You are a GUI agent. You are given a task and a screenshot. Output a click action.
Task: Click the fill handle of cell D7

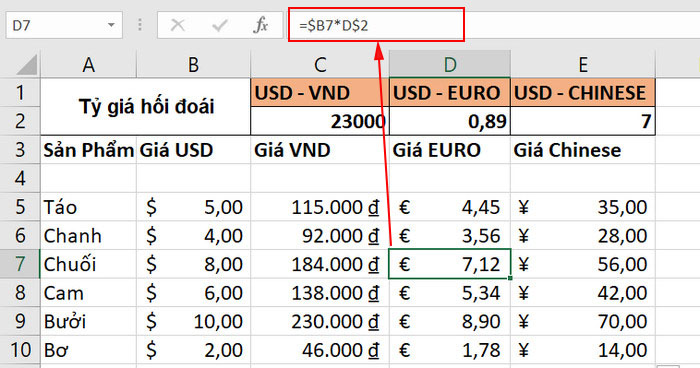tap(510, 278)
